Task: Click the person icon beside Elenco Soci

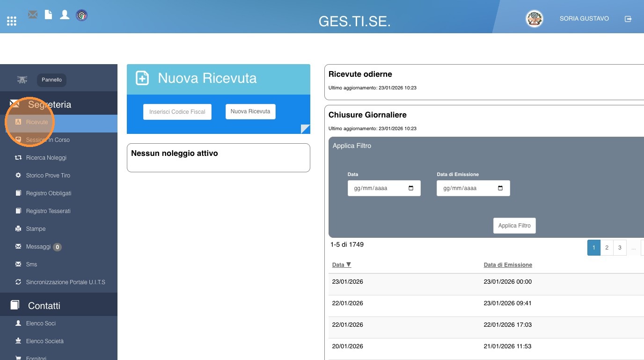Action: (x=18, y=323)
